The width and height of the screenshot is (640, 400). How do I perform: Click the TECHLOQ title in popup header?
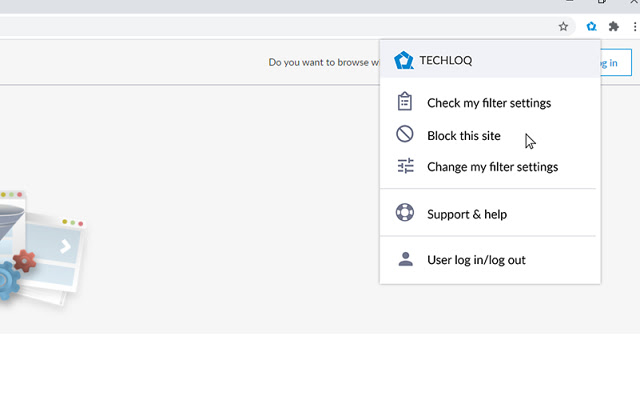pos(446,60)
